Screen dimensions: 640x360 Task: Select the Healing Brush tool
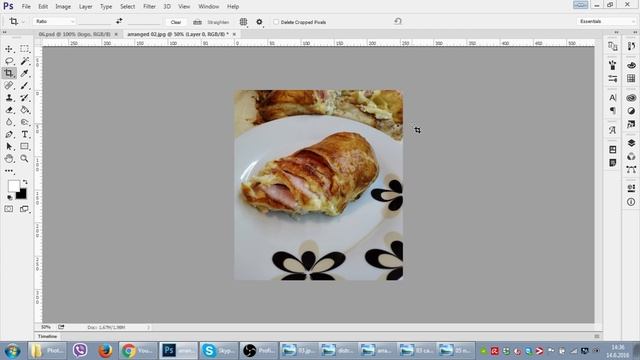[x=9, y=85]
